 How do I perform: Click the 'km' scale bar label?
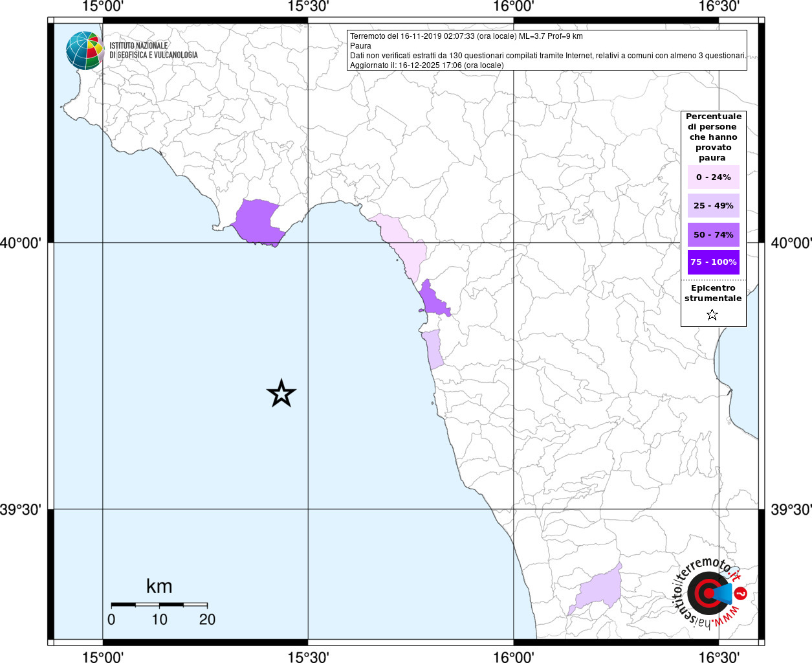point(159,587)
